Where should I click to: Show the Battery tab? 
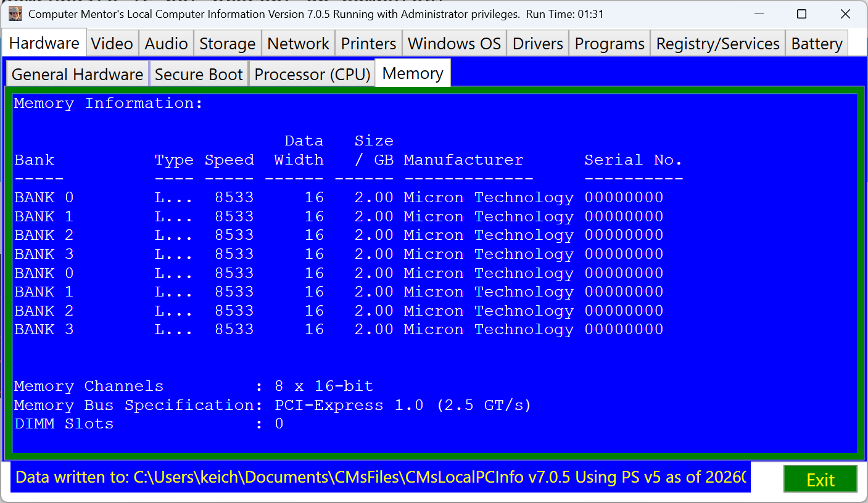pyautogui.click(x=817, y=44)
